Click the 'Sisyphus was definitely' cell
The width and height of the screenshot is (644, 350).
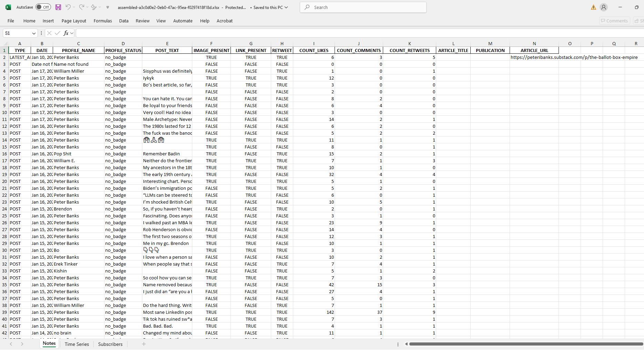167,71
